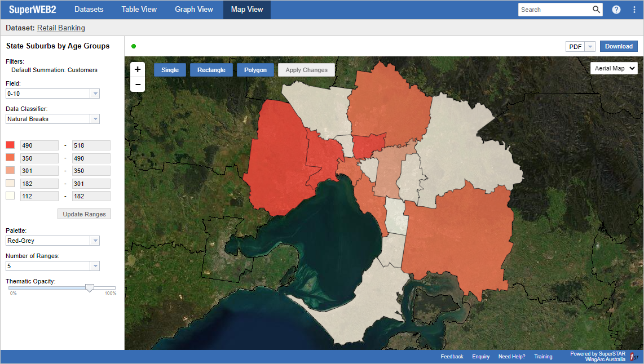
Task: Click the 490 range lower-bound field
Action: pos(39,145)
